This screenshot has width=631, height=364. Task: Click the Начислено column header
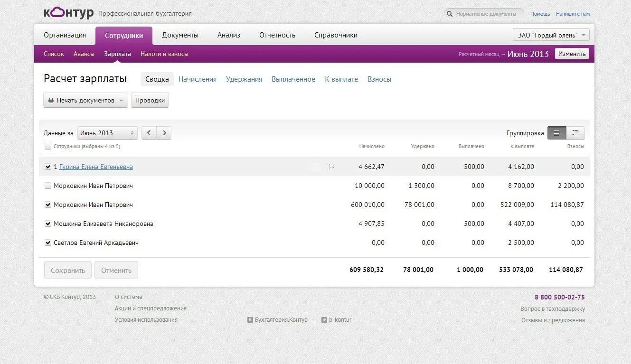pos(372,147)
